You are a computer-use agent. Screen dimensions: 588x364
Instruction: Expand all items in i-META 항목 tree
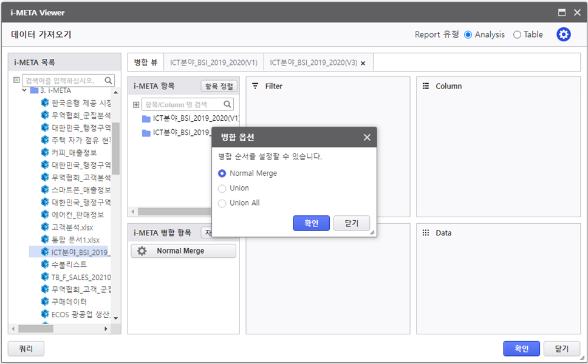135,104
